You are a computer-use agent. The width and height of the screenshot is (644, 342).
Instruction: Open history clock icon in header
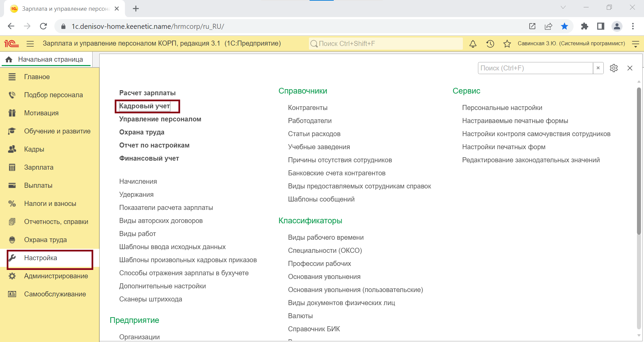[x=490, y=44]
